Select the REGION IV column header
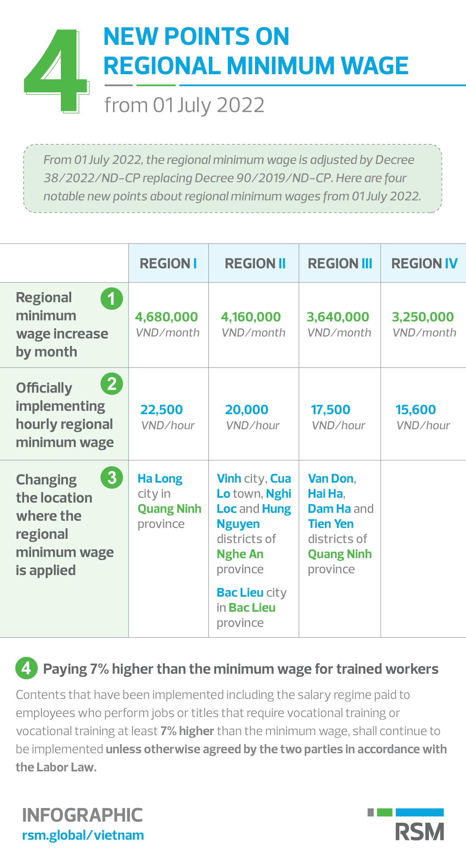 [424, 263]
